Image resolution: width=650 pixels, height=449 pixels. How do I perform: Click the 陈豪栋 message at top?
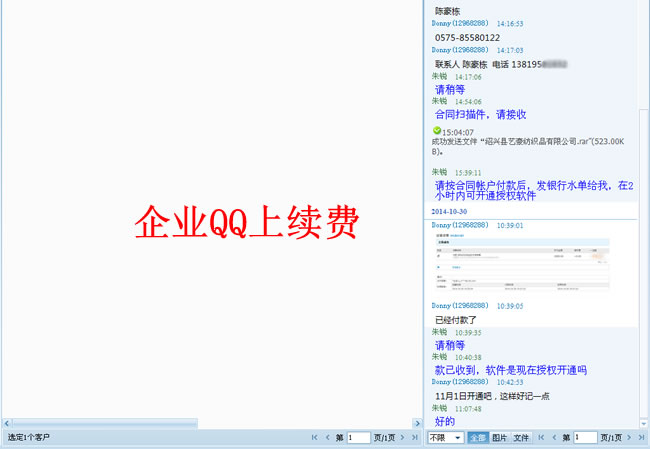tap(447, 11)
